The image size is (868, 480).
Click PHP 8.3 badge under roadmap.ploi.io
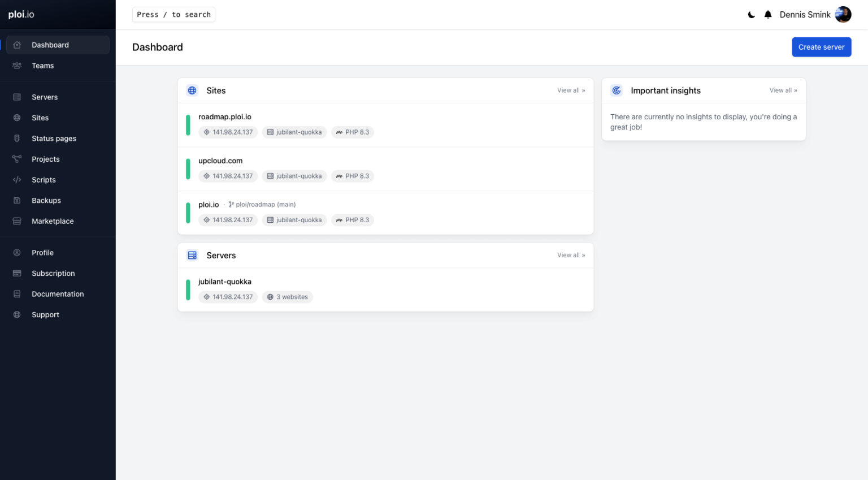point(353,132)
